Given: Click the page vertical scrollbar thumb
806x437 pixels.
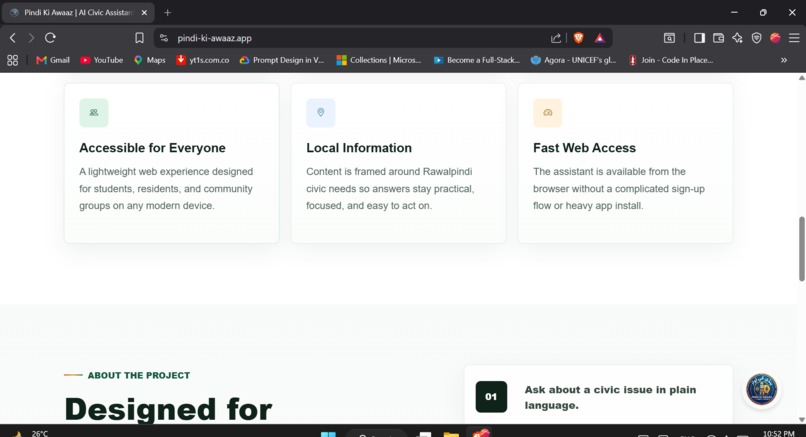Looking at the screenshot, I should point(801,249).
